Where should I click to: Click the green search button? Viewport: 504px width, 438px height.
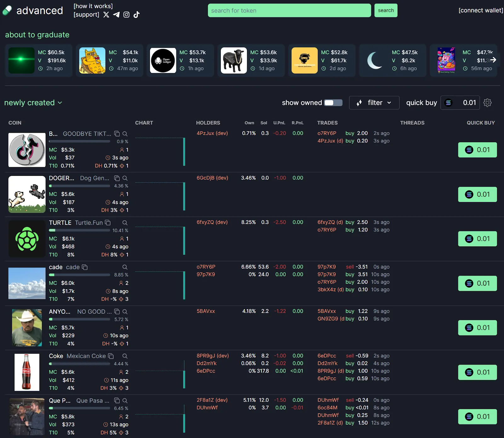coord(386,10)
